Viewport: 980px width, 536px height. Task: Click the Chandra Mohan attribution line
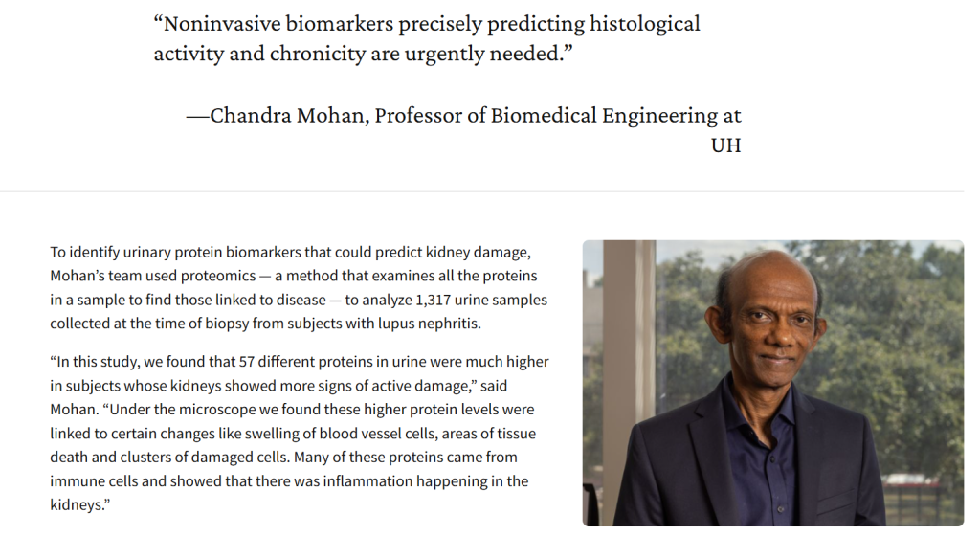tap(463, 117)
